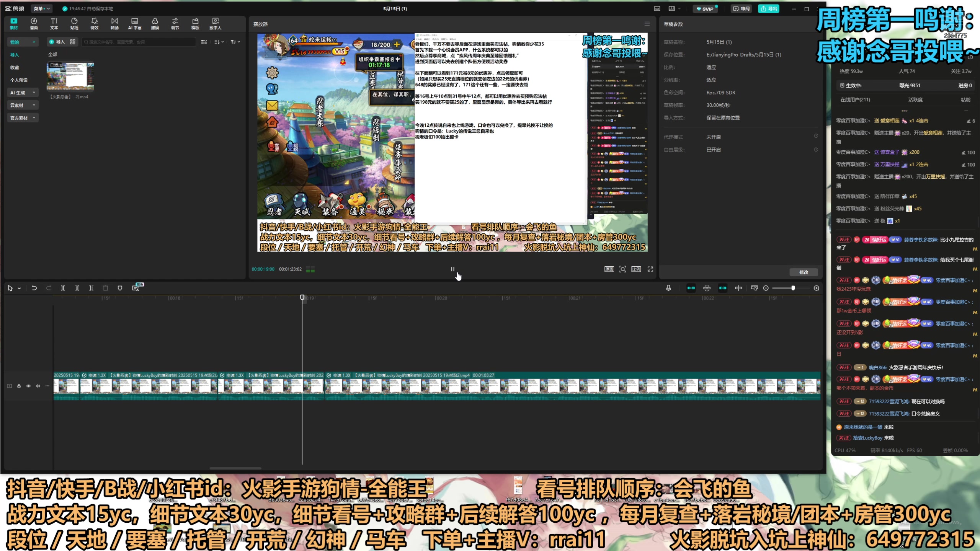Expand the 官方素材 section
Screen dimensions: 980x551
(x=23, y=118)
